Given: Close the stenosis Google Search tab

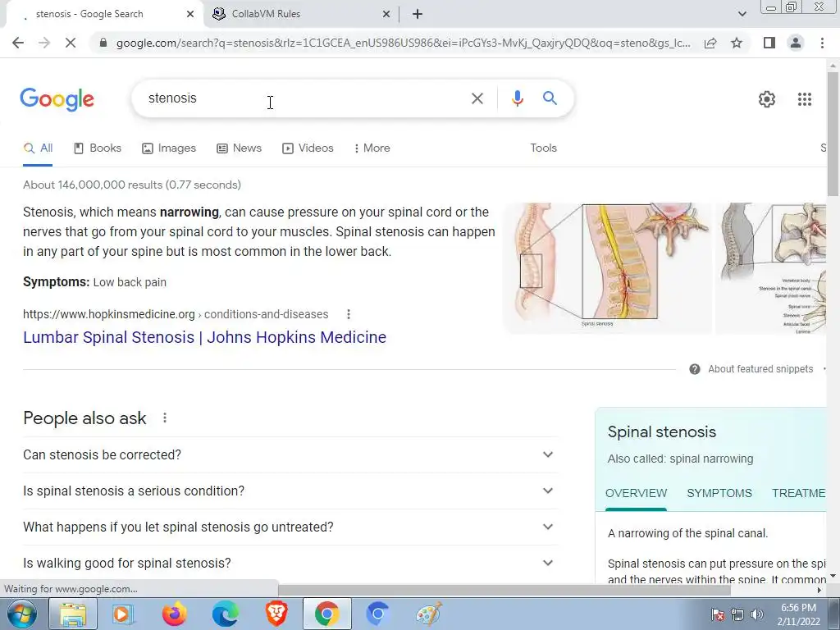Looking at the screenshot, I should [x=190, y=14].
